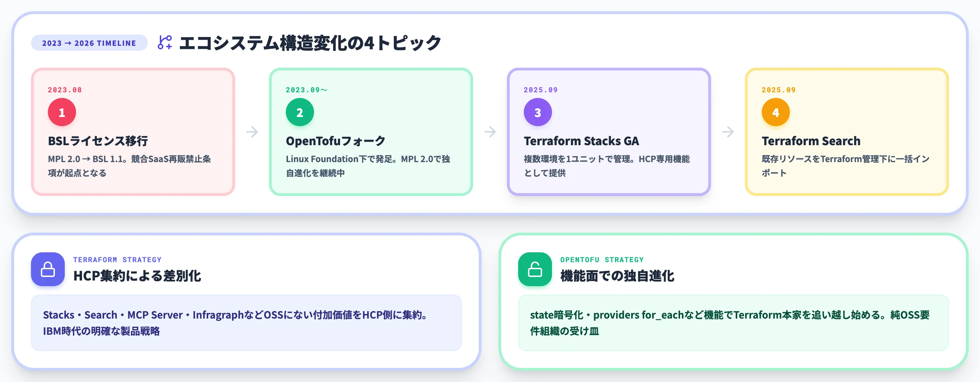
Task: Click the closed lock icon for Terraform Strategy
Action: [x=48, y=269]
